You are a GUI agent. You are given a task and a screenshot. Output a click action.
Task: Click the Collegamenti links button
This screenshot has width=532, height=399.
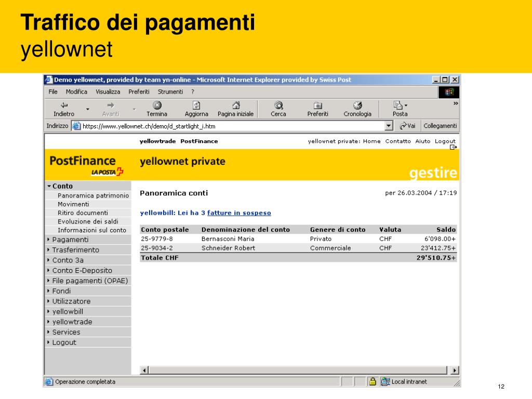440,126
